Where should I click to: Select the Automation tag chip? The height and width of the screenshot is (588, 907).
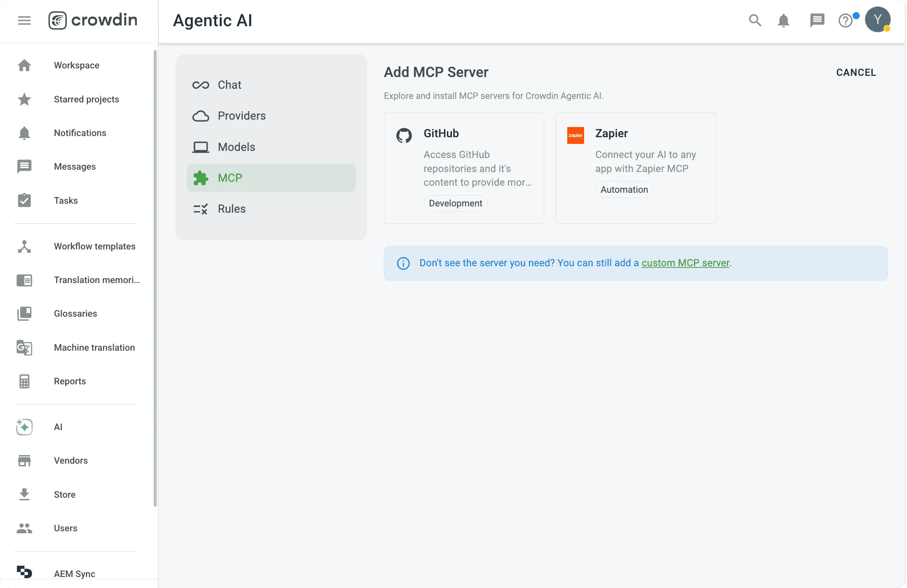[624, 190]
